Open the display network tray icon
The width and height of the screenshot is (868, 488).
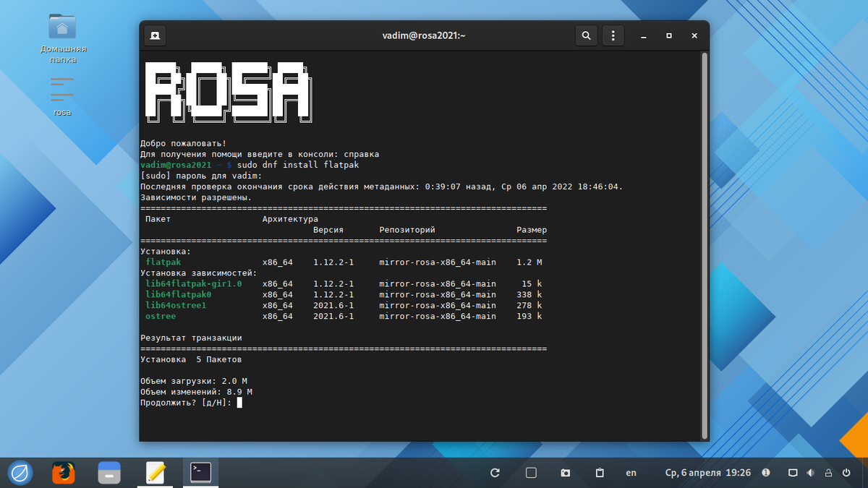(792, 473)
